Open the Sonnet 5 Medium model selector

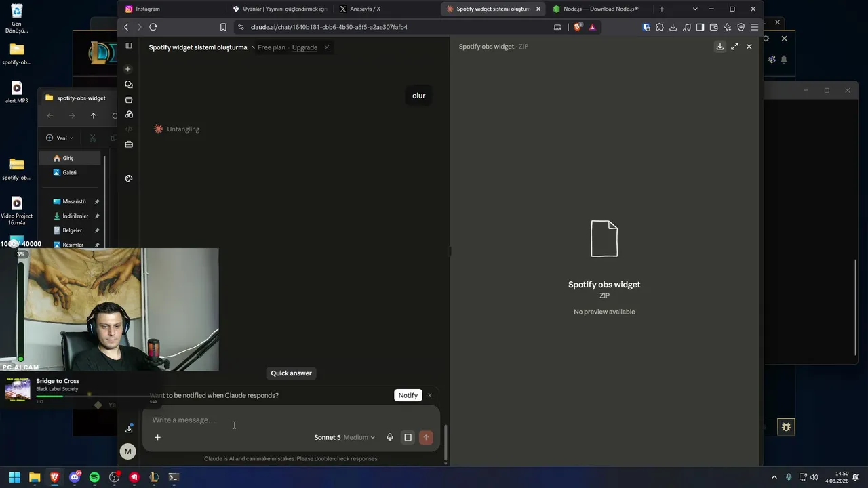(x=344, y=438)
